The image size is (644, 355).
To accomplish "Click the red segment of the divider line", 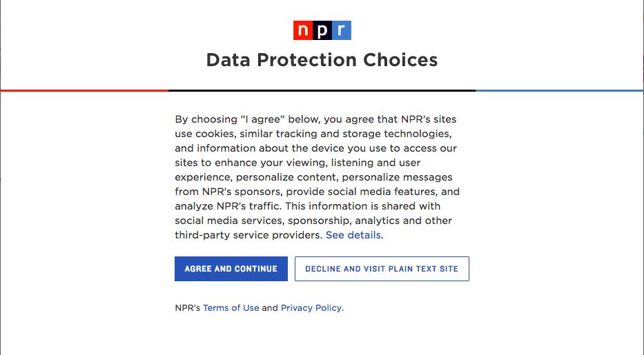I will click(x=85, y=90).
